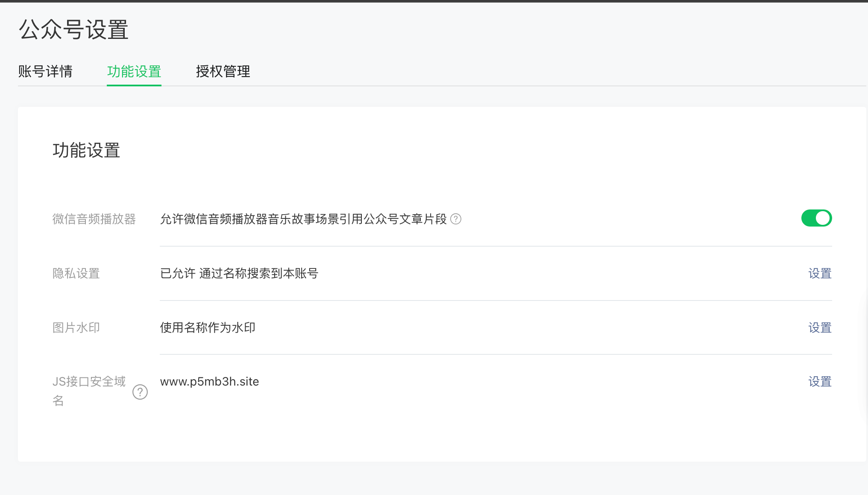
Task: Click 设置 link for 图片水印 row
Action: coord(820,328)
